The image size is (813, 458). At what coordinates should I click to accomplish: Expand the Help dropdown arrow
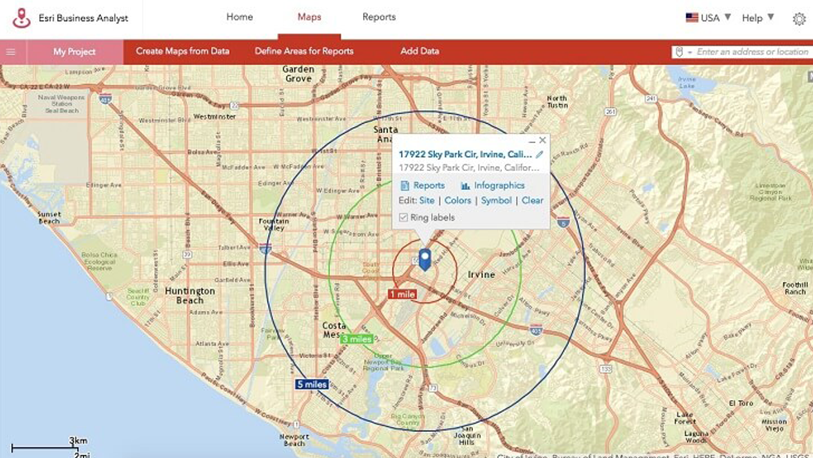click(x=770, y=17)
